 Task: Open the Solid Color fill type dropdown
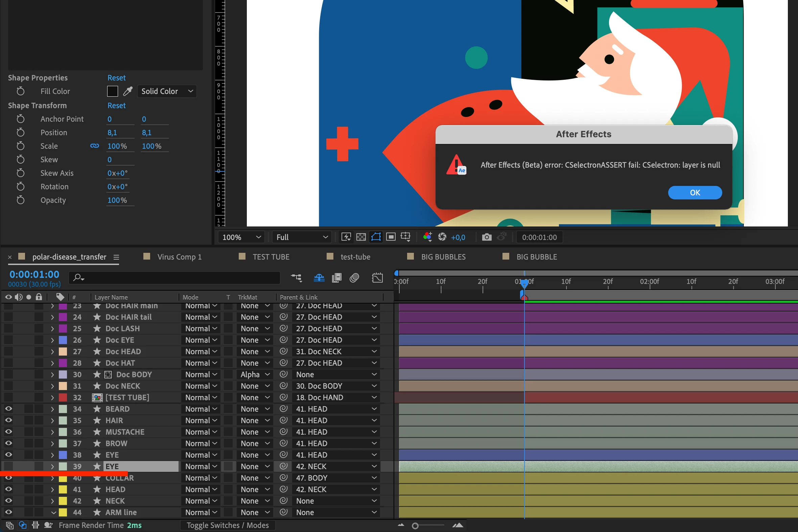(x=167, y=91)
